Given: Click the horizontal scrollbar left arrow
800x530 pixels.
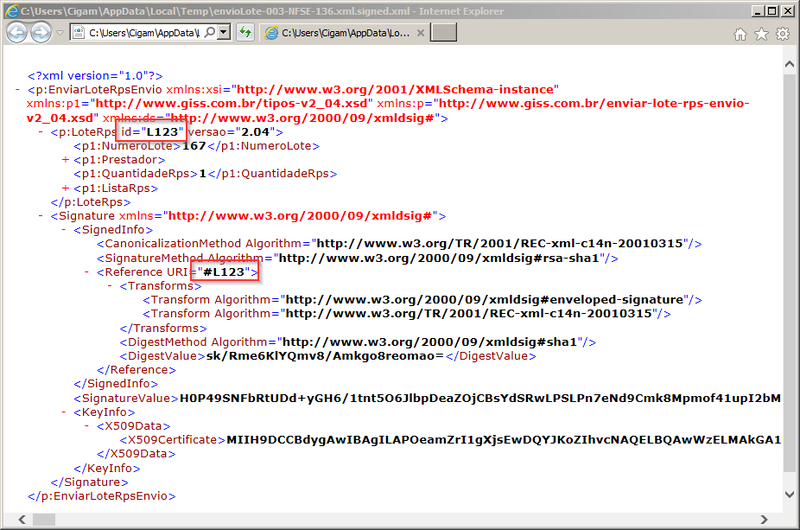Looking at the screenshot, I should [x=22, y=520].
